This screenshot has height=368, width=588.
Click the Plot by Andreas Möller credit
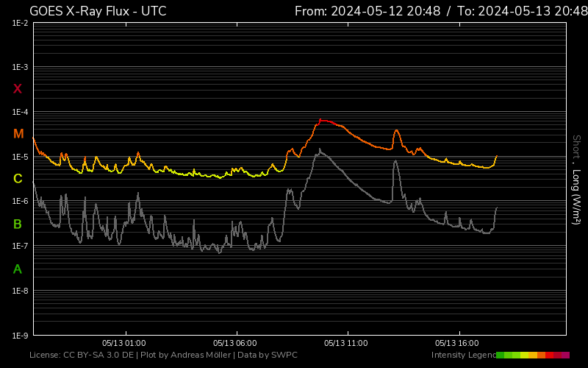tap(186, 355)
